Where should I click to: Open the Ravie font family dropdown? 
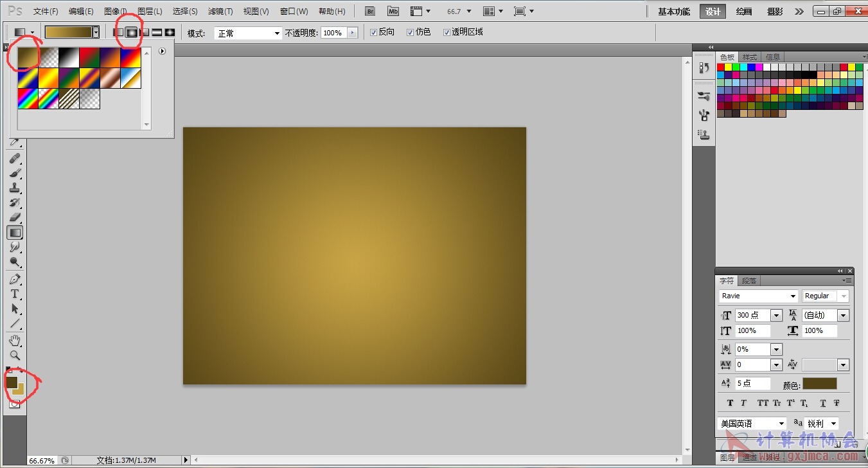pyautogui.click(x=758, y=296)
